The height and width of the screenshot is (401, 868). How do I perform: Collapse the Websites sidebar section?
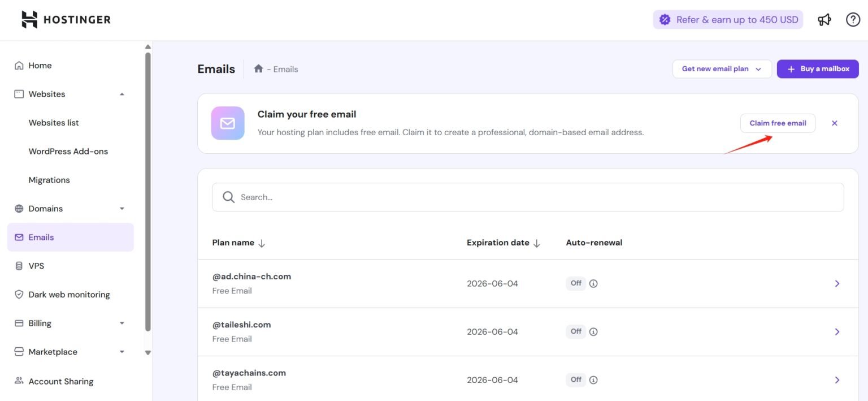click(122, 94)
